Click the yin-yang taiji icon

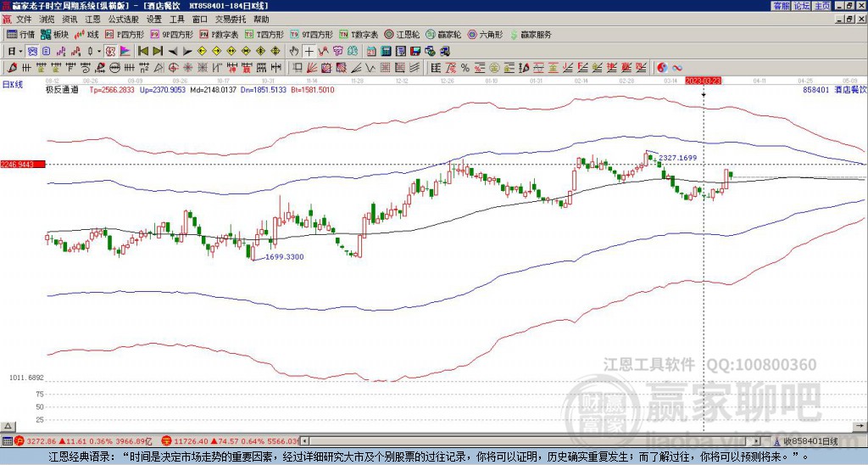662,68
